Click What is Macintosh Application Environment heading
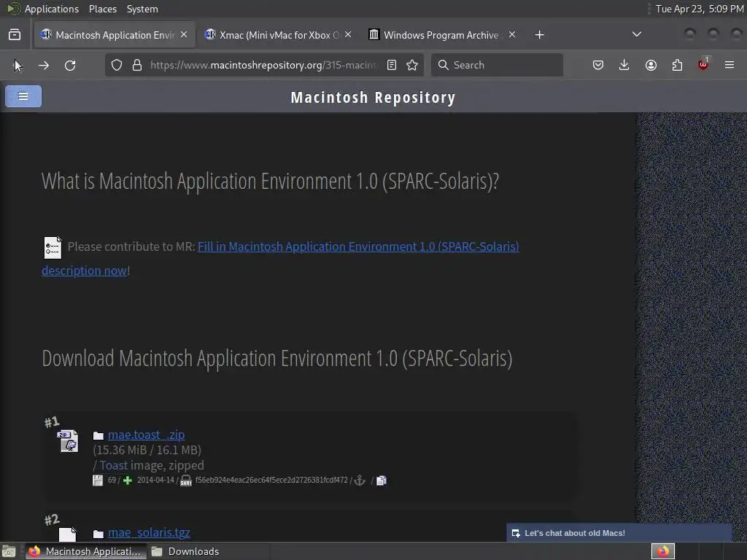Viewport: 747px width, 560px height. 270,181
